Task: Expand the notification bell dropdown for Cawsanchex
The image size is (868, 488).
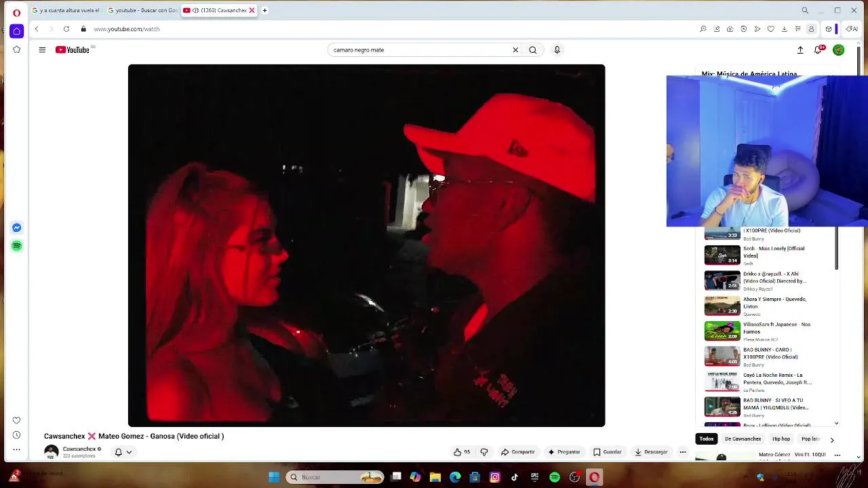Action: click(x=123, y=452)
